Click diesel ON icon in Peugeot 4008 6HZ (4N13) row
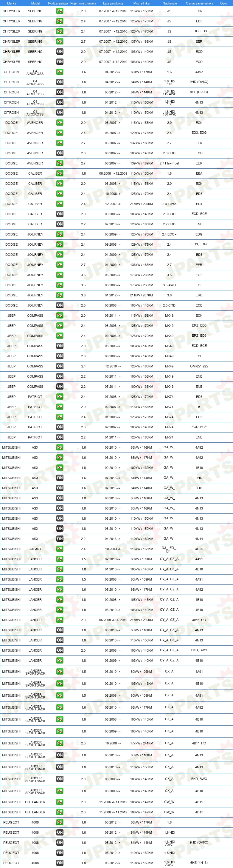The height and width of the screenshot is (868, 233). 60,863
